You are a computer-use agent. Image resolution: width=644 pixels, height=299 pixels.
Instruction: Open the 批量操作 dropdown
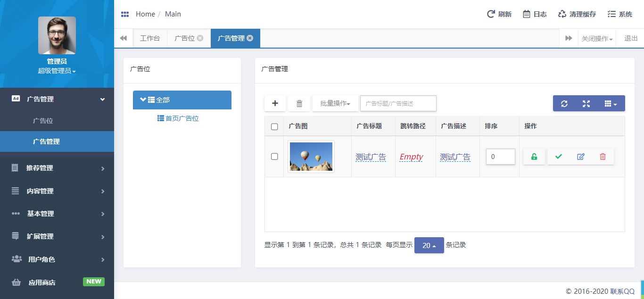tap(335, 103)
